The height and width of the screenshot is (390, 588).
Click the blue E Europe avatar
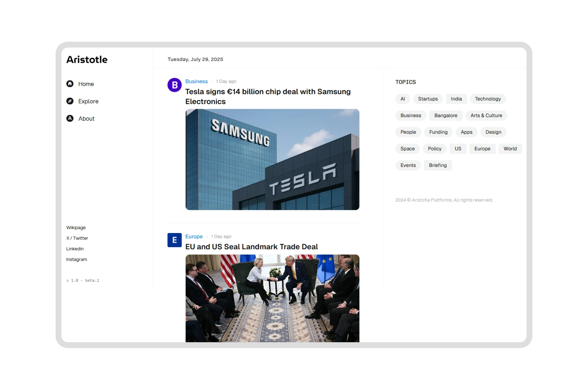(x=175, y=240)
